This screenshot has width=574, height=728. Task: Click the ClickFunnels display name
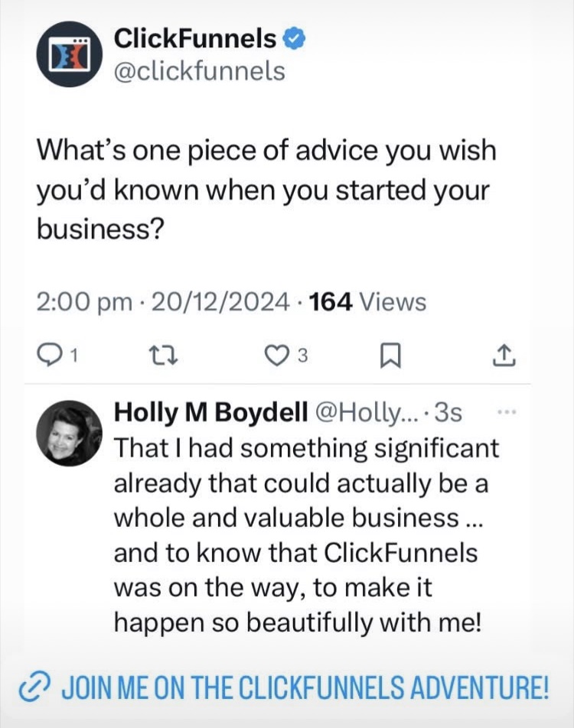[x=194, y=37]
